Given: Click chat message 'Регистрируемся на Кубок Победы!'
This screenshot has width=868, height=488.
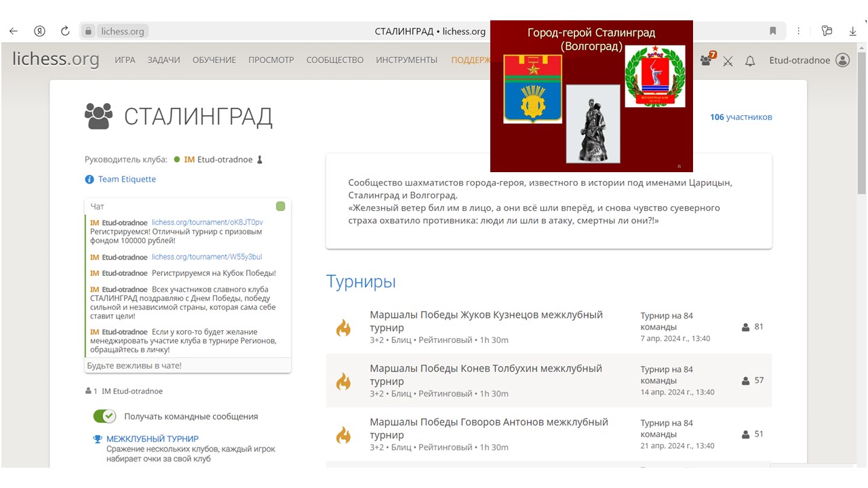Looking at the screenshot, I should pos(214,273).
